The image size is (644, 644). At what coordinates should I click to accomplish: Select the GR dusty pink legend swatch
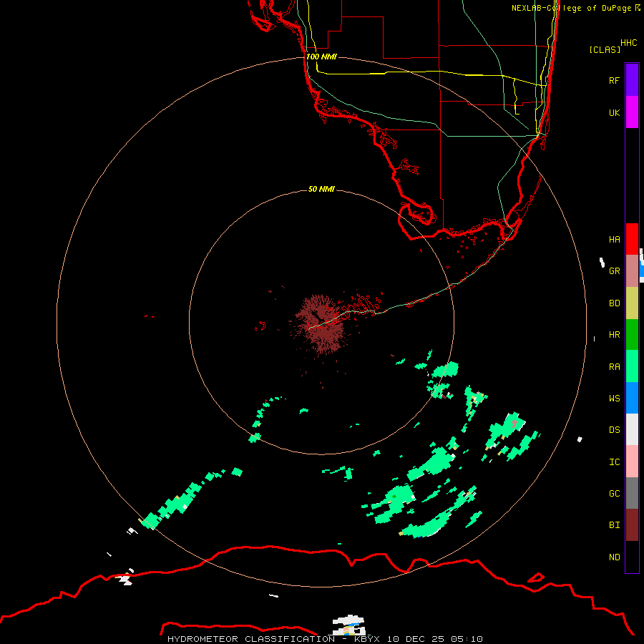pyautogui.click(x=632, y=271)
